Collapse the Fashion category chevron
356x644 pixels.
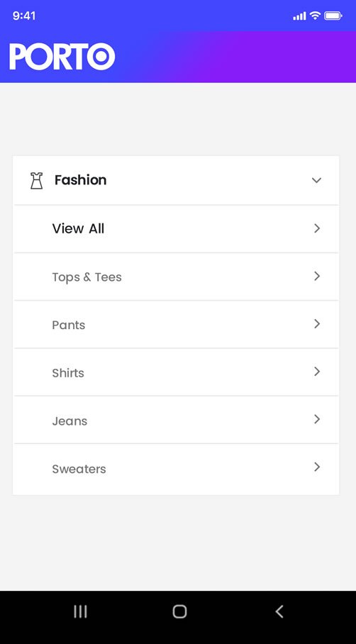tap(316, 180)
